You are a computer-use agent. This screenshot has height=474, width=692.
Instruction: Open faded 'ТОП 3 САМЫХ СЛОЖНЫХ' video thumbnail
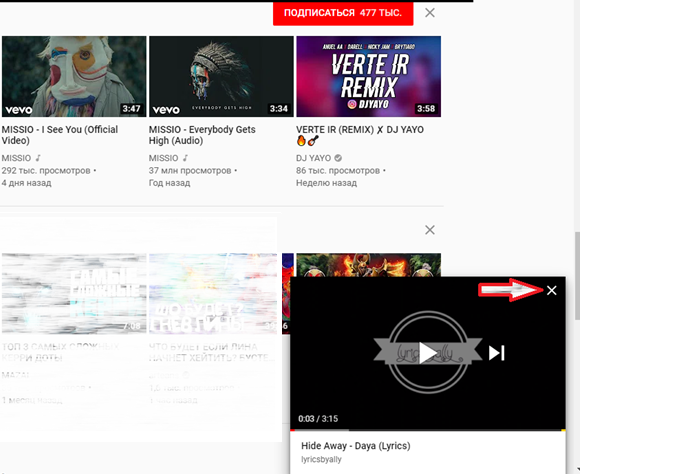[x=74, y=293]
